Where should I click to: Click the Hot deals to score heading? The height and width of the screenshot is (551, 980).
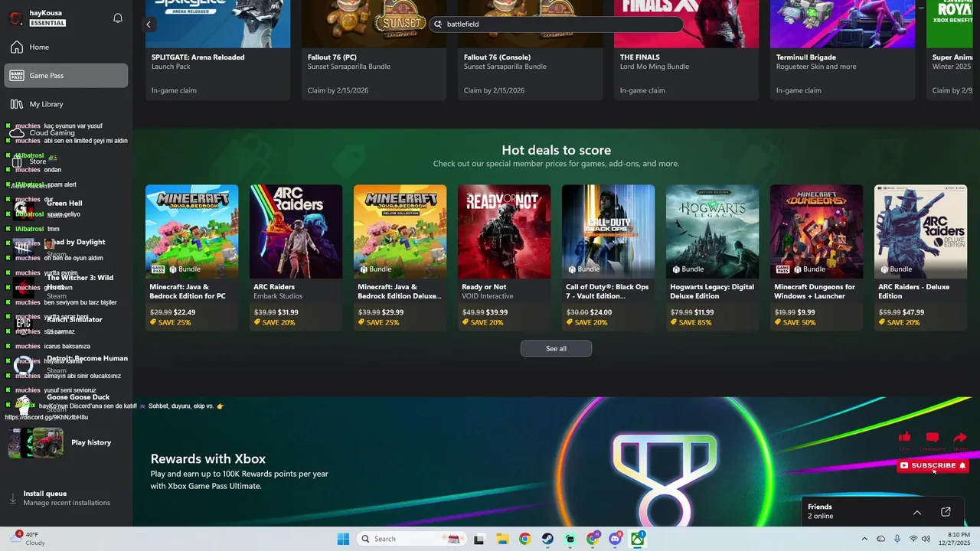click(557, 150)
